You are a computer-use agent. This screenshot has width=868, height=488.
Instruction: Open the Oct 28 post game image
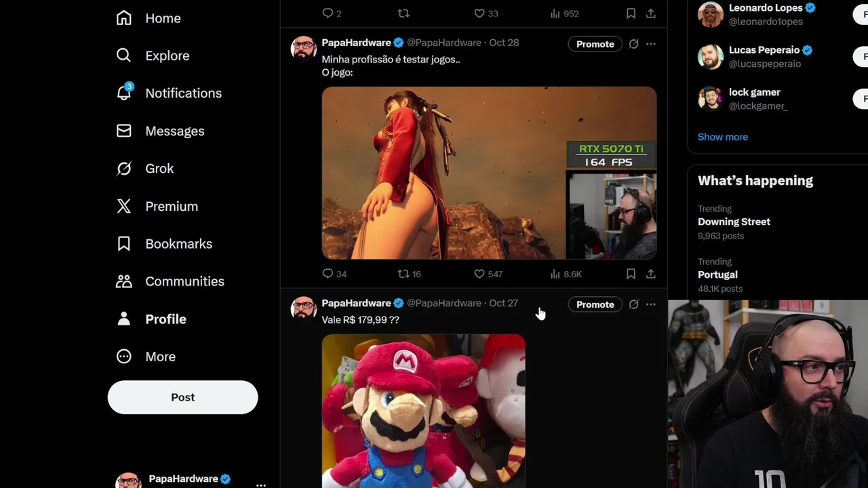click(489, 173)
